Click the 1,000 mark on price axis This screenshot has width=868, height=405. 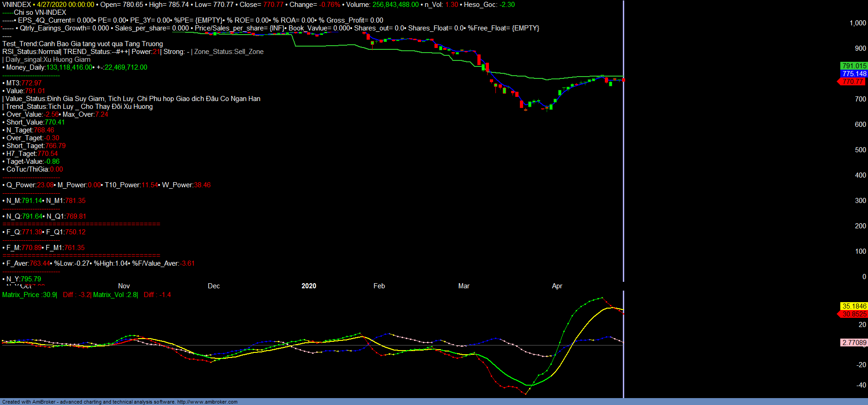click(x=857, y=23)
